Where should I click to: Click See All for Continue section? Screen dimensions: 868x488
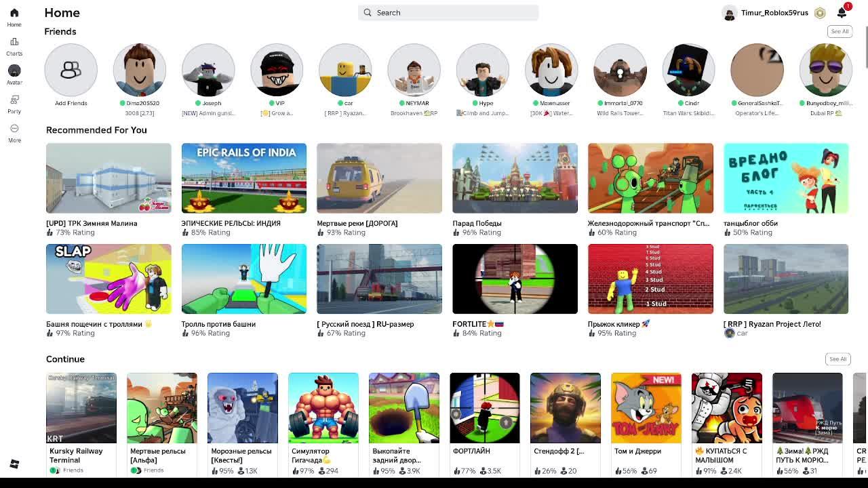tap(837, 359)
